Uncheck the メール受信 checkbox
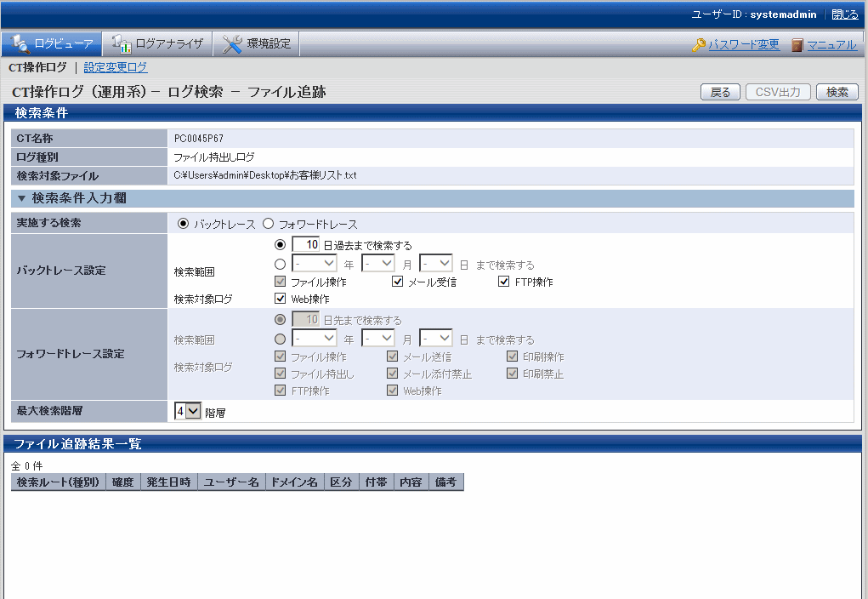The width and height of the screenshot is (868, 599). click(x=397, y=282)
